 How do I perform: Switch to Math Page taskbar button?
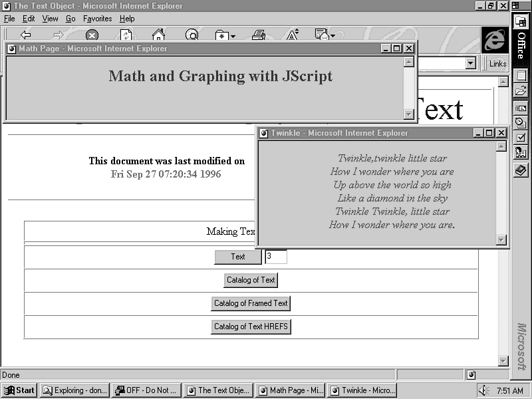pyautogui.click(x=290, y=390)
